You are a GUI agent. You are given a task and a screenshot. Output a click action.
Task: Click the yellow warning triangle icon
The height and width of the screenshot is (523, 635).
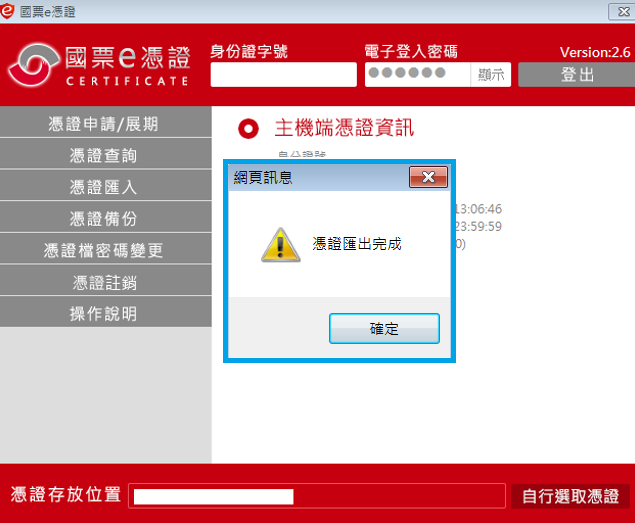point(280,245)
